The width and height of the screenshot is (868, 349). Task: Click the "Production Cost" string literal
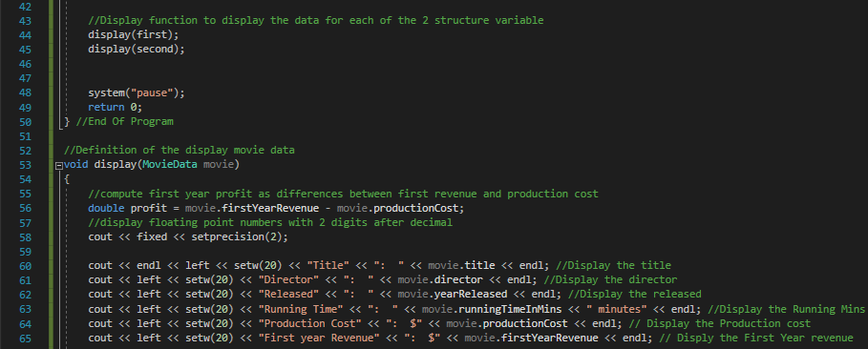tap(310, 323)
